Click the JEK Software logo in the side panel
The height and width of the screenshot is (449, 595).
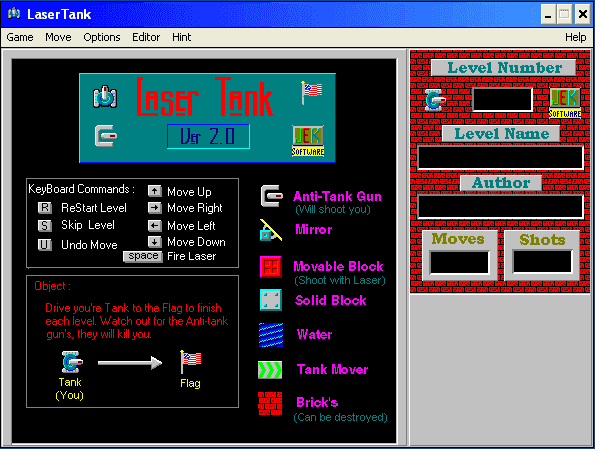click(565, 103)
